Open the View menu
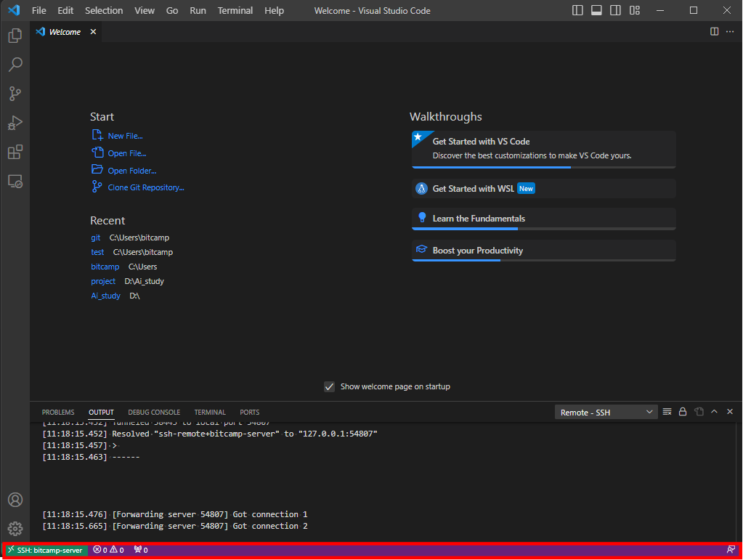This screenshot has height=560, width=743. tap(144, 10)
